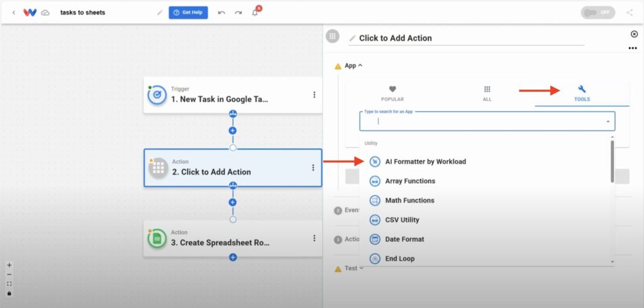Redo the last change

pos(238,13)
